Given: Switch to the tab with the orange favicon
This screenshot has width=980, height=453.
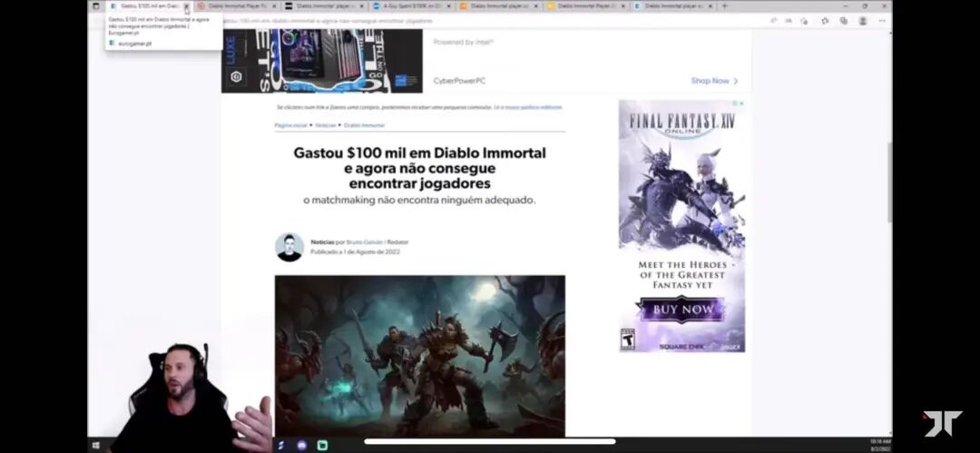Looking at the screenshot, I should coord(498,5).
